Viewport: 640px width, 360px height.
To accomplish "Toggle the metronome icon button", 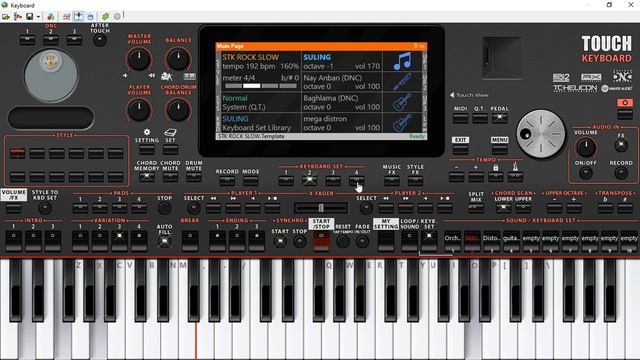I will [x=515, y=177].
